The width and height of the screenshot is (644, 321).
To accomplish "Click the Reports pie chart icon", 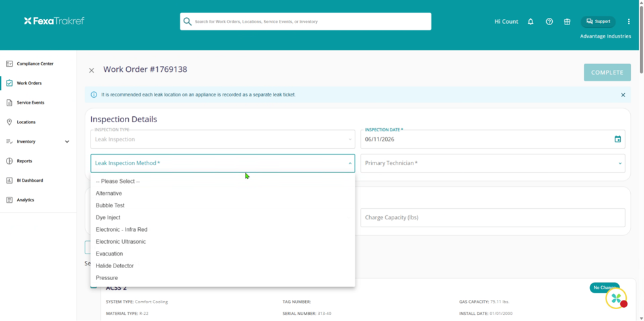I will [9, 161].
